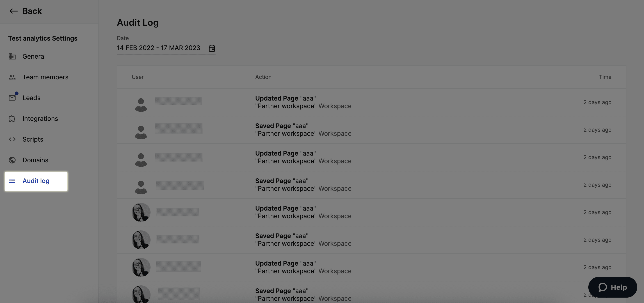644x303 pixels.
Task: Click Test analytics Settings title
Action: click(x=43, y=38)
